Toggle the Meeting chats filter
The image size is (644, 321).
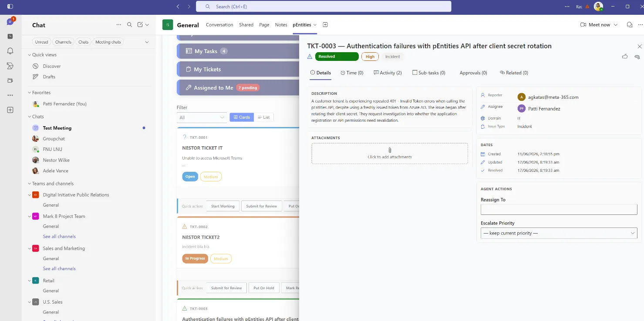click(108, 42)
